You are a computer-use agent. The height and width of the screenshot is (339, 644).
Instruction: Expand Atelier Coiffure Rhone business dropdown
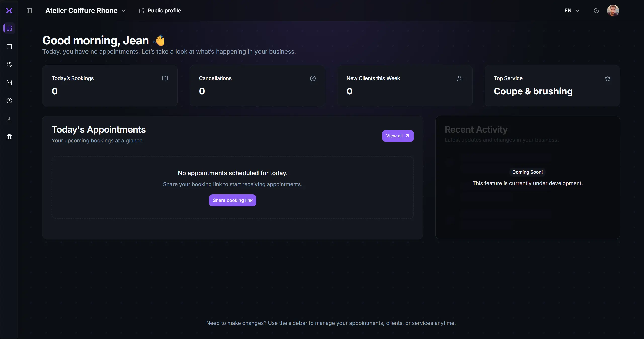point(85,11)
